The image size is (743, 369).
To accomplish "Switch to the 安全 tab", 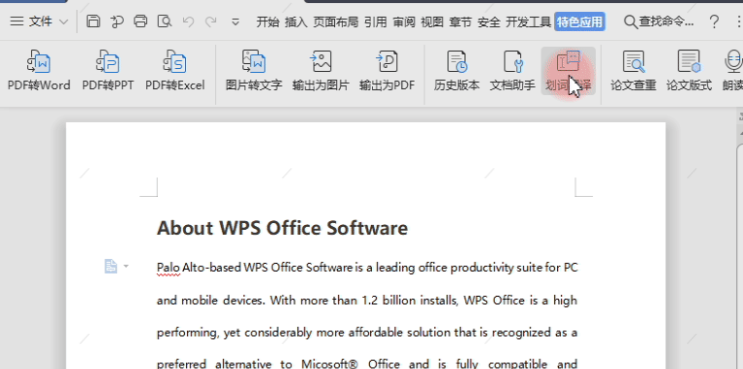I will click(x=489, y=22).
